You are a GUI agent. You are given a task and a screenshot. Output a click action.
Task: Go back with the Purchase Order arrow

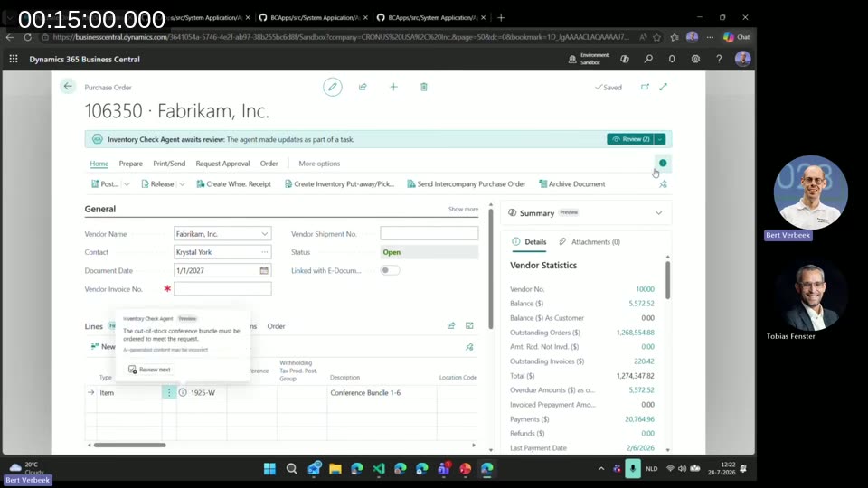coord(68,87)
